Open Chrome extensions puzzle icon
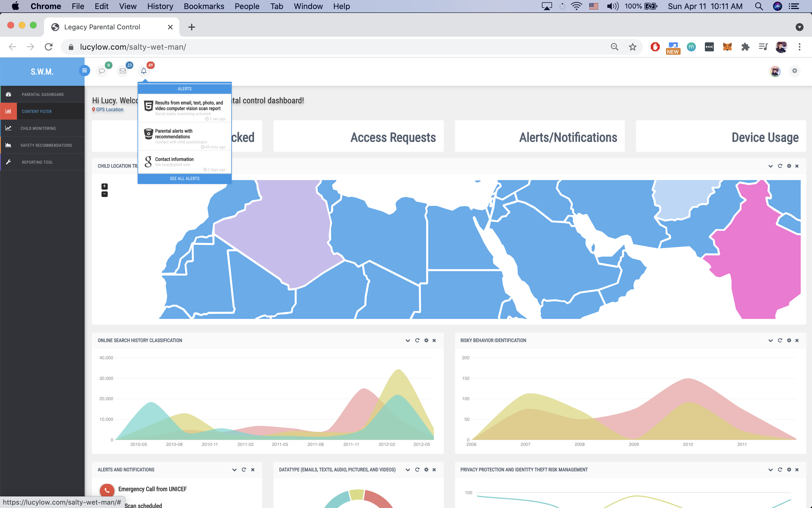 [x=745, y=47]
